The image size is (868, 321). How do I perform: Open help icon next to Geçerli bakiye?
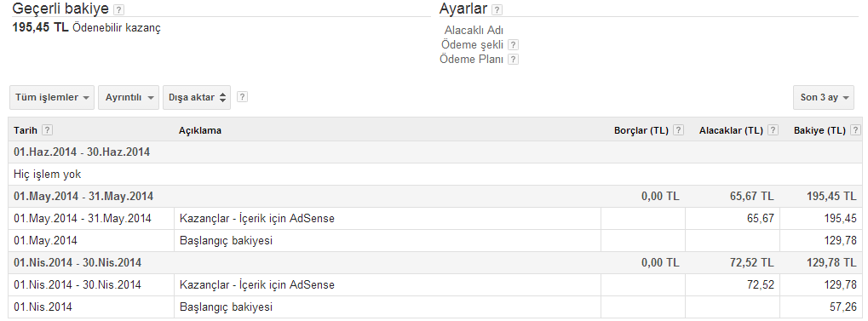coord(118,10)
